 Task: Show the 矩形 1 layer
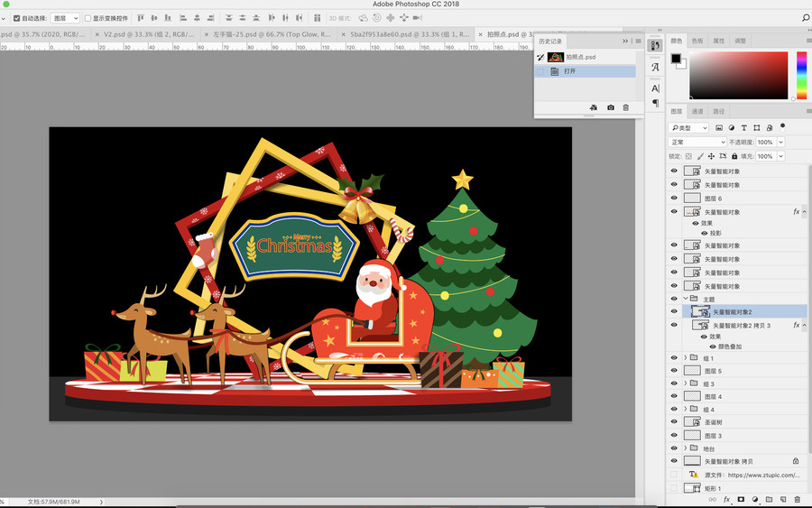tap(674, 488)
